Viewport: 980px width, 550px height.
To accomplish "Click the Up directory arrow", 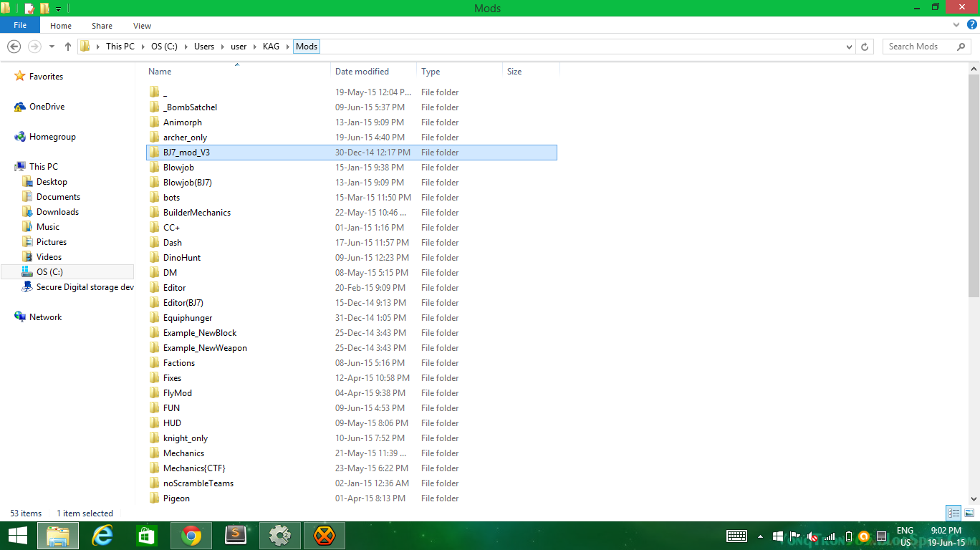I will point(68,47).
